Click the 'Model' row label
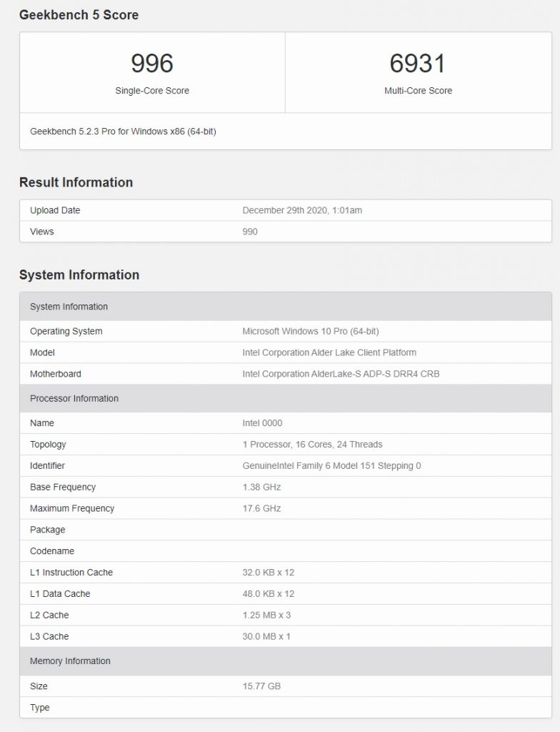Screen dimensions: 560x732 pyautogui.click(x=42, y=352)
